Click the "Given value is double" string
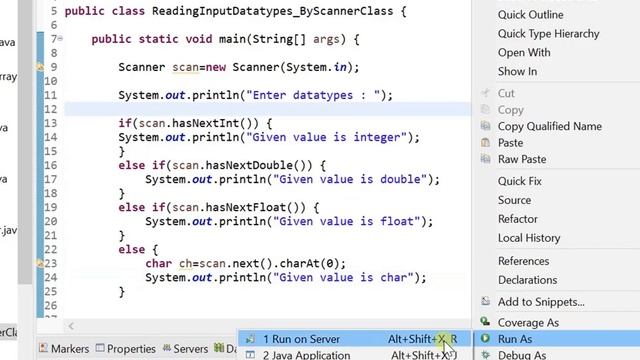Image resolution: width=640 pixels, height=360 pixels. 350,180
